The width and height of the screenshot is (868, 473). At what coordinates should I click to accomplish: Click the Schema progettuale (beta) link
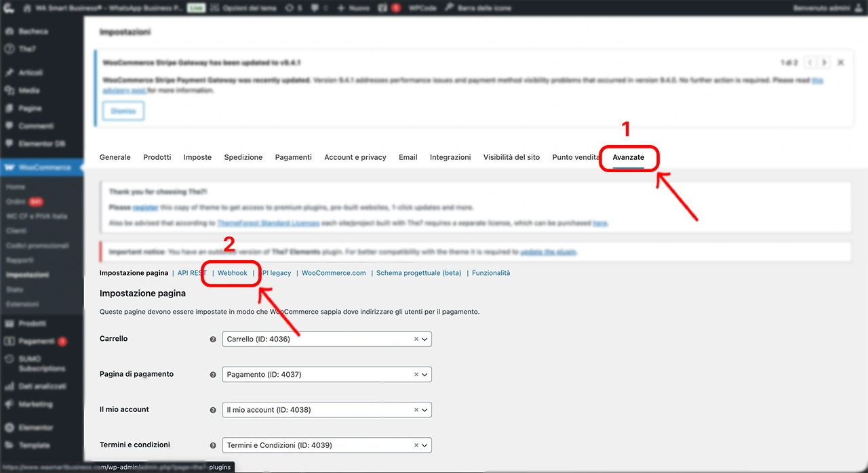click(x=418, y=273)
